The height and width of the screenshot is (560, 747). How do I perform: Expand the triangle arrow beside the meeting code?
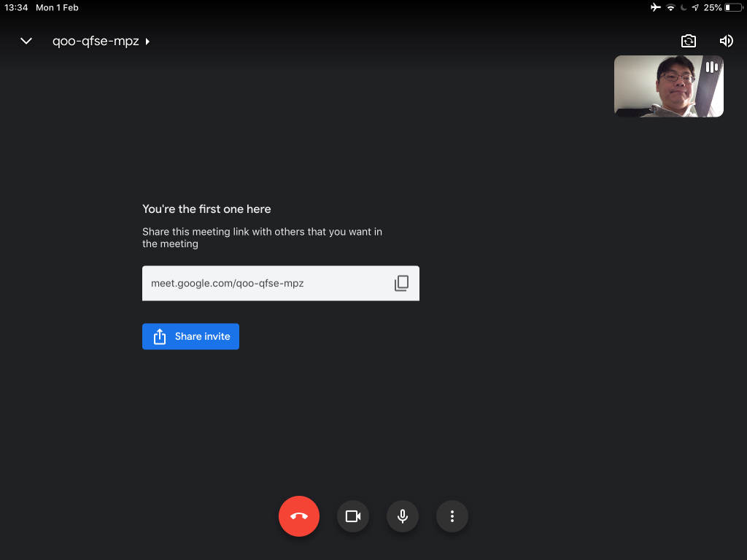coord(147,42)
